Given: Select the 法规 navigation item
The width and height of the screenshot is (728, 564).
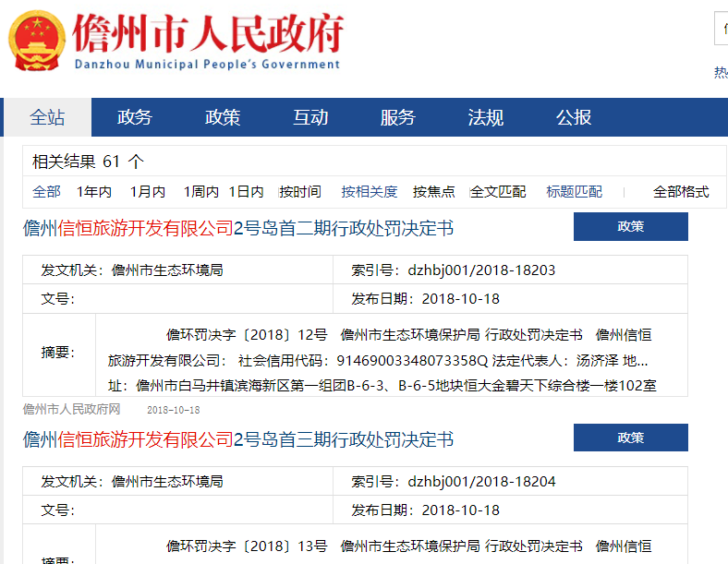Looking at the screenshot, I should [x=486, y=117].
